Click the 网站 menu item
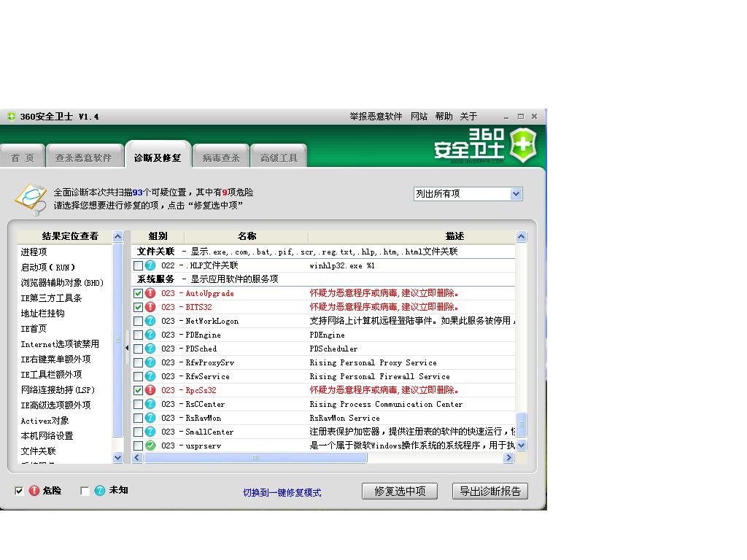The width and height of the screenshot is (747, 560). pos(419,117)
